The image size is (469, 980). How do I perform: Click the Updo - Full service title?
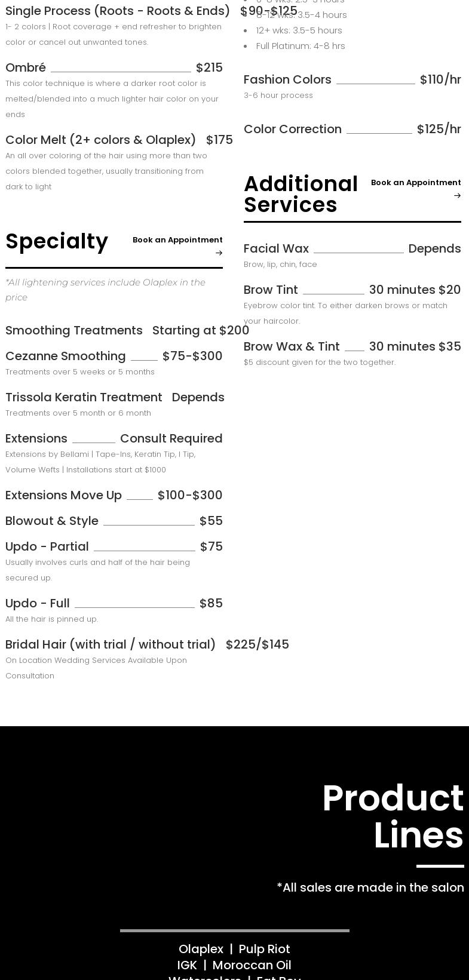[x=38, y=604]
